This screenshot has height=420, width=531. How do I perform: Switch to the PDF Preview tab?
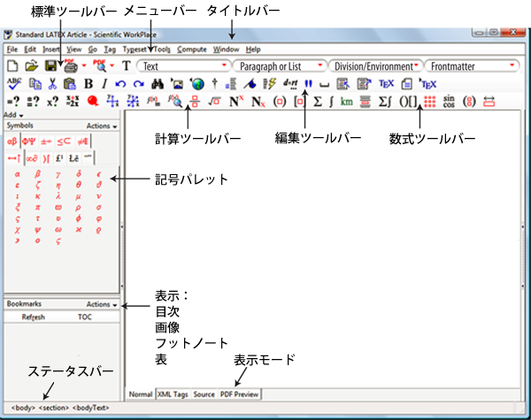(x=239, y=394)
